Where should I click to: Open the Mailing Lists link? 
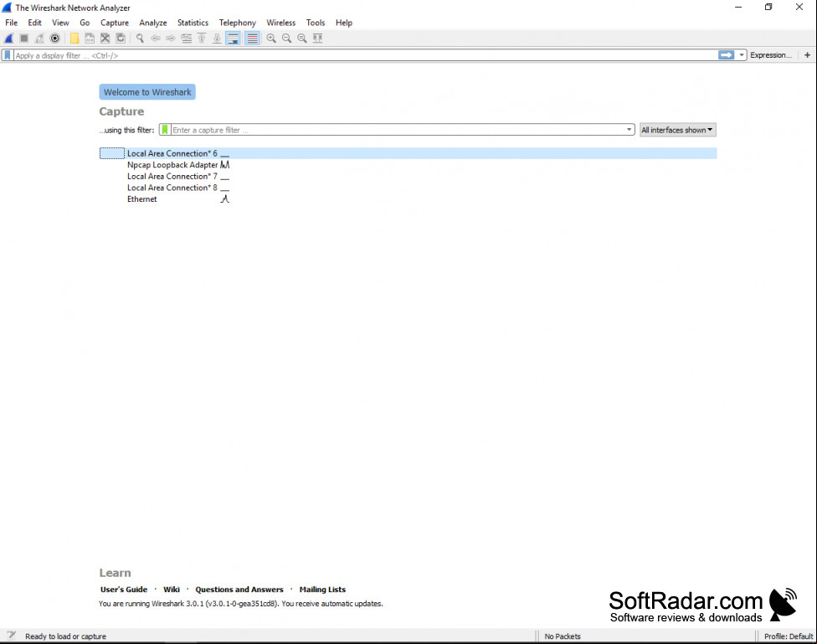(x=322, y=590)
